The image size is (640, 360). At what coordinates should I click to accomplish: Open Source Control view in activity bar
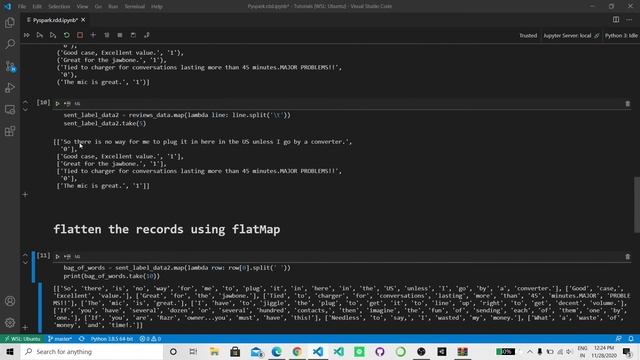point(10,66)
